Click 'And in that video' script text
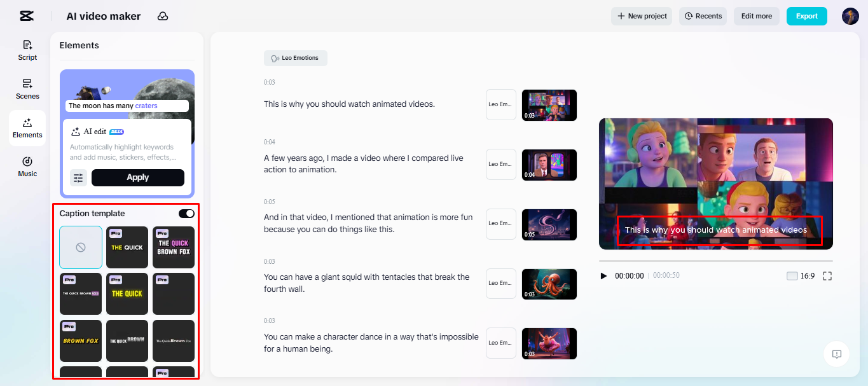This screenshot has height=386, width=868. [368, 223]
